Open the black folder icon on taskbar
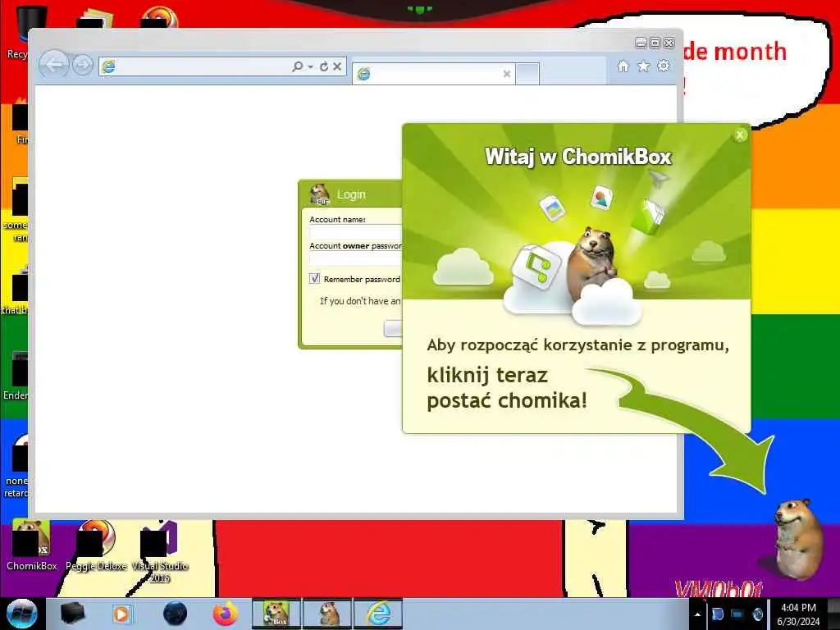 pyautogui.click(x=72, y=614)
